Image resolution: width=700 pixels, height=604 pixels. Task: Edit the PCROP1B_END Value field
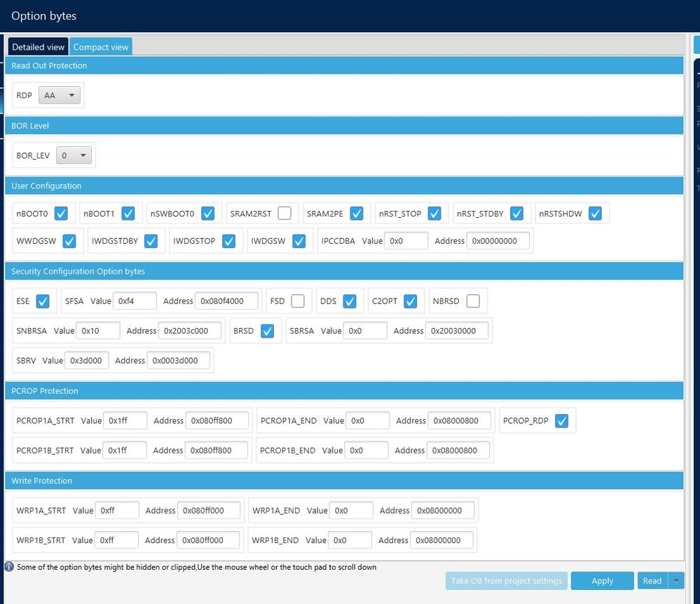click(x=366, y=451)
